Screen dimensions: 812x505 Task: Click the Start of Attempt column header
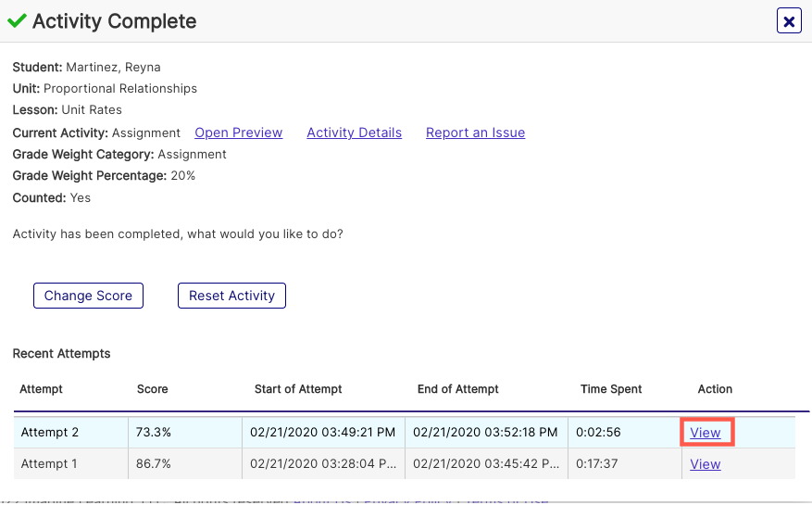pos(298,389)
